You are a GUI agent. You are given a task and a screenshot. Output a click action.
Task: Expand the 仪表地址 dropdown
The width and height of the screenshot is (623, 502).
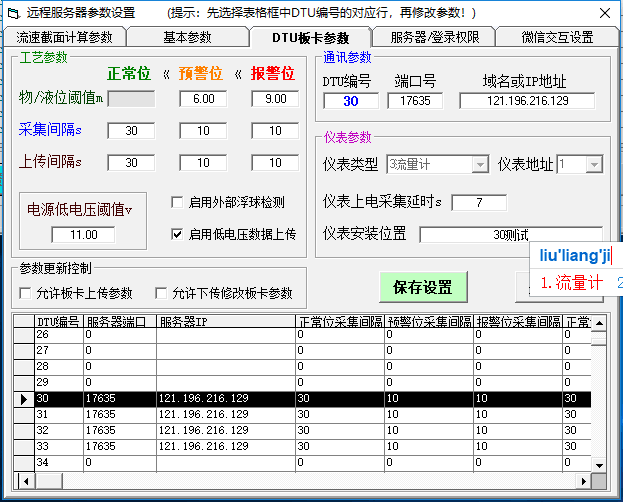tap(594, 164)
